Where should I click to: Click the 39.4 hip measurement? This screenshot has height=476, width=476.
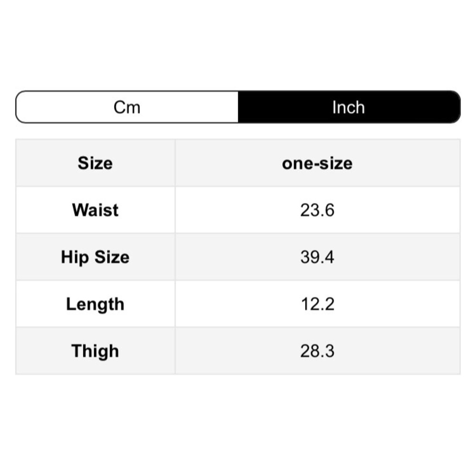coord(317,257)
